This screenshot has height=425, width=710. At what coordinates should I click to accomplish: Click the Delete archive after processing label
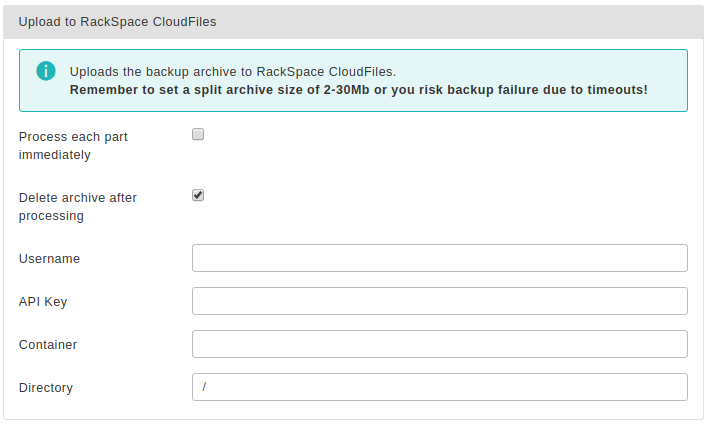[x=77, y=207]
